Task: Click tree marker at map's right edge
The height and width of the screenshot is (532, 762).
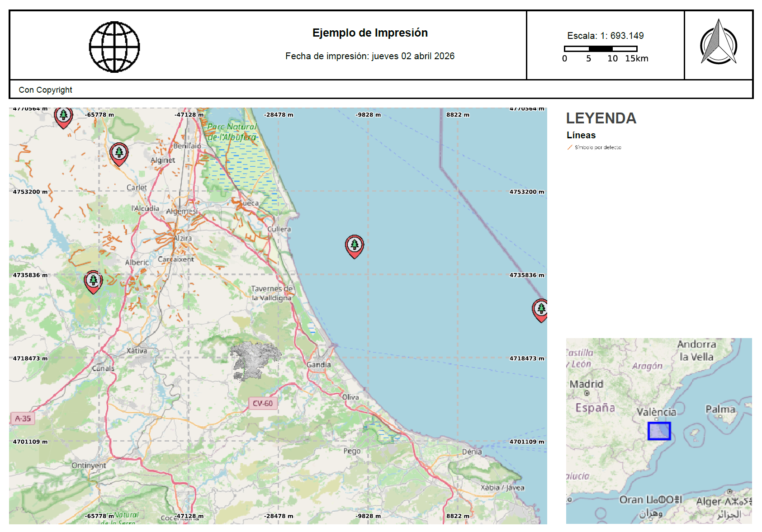Action: click(x=540, y=311)
